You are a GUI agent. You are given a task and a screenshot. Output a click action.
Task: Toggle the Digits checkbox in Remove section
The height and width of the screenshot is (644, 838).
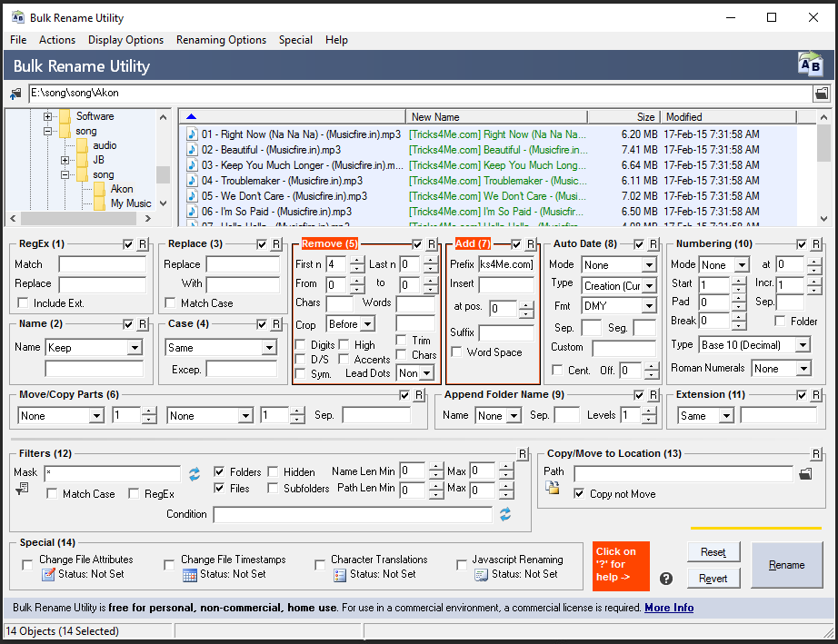tap(300, 344)
